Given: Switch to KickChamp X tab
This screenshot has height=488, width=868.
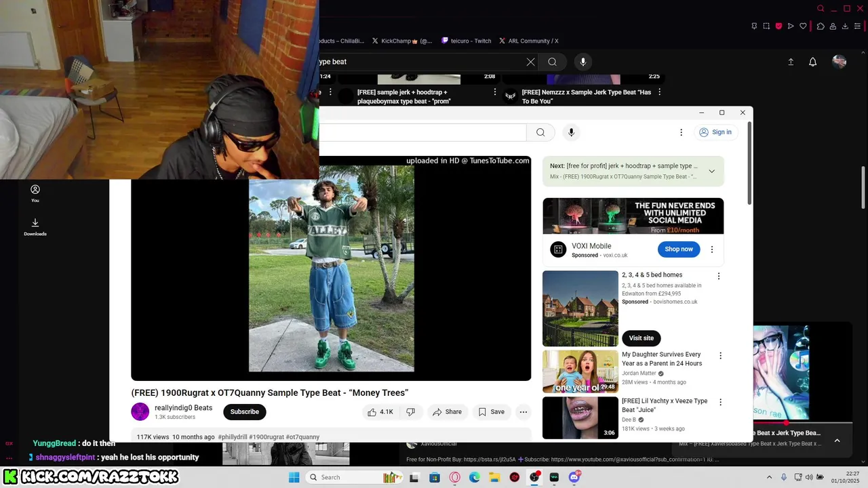Looking at the screenshot, I should 401,41.
